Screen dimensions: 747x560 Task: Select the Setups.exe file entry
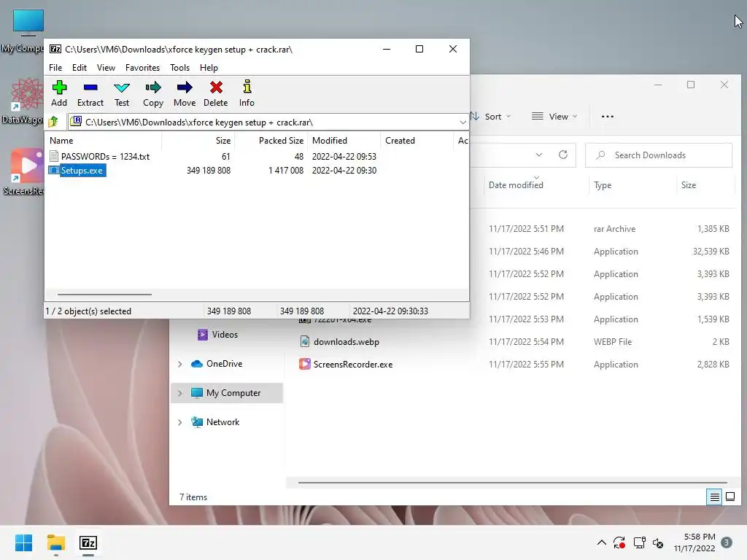tap(77, 171)
